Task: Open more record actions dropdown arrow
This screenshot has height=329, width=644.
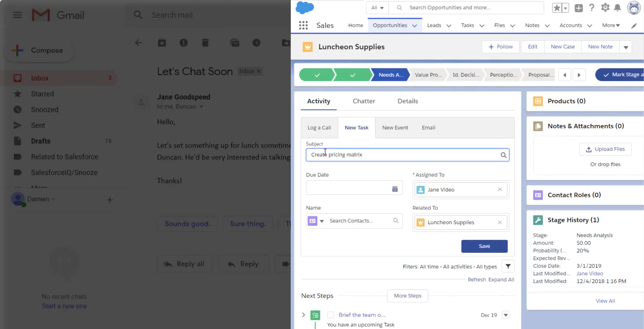Action: (x=626, y=47)
